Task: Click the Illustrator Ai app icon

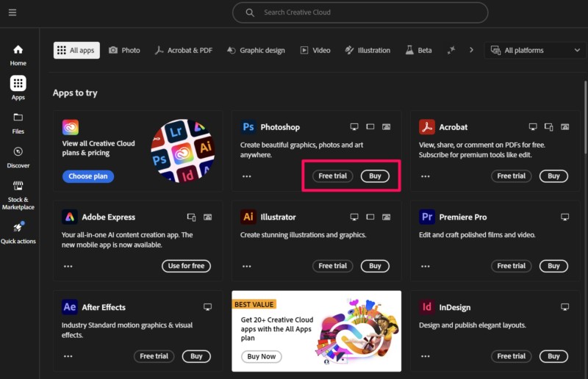Action: (248, 217)
